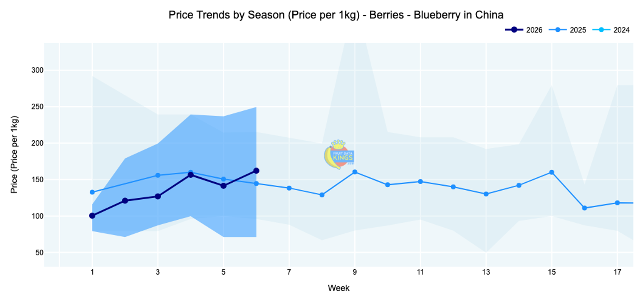
Task: Select the 2026 data point at week 2
Action: [125, 201]
